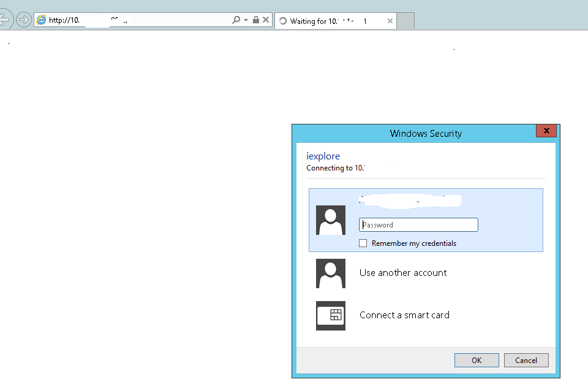The image size is (588, 390).
Task: Click the Password input field
Action: [x=418, y=225]
